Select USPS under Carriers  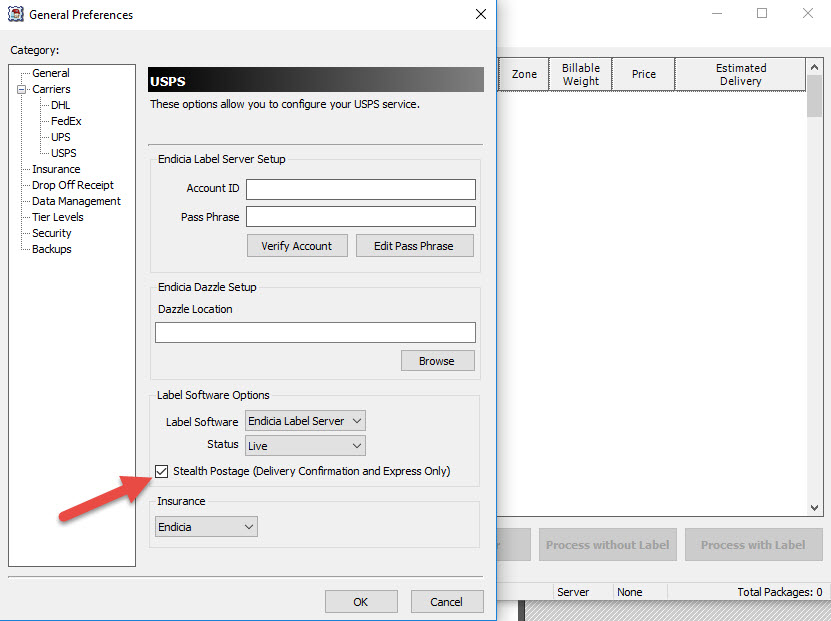pos(64,153)
